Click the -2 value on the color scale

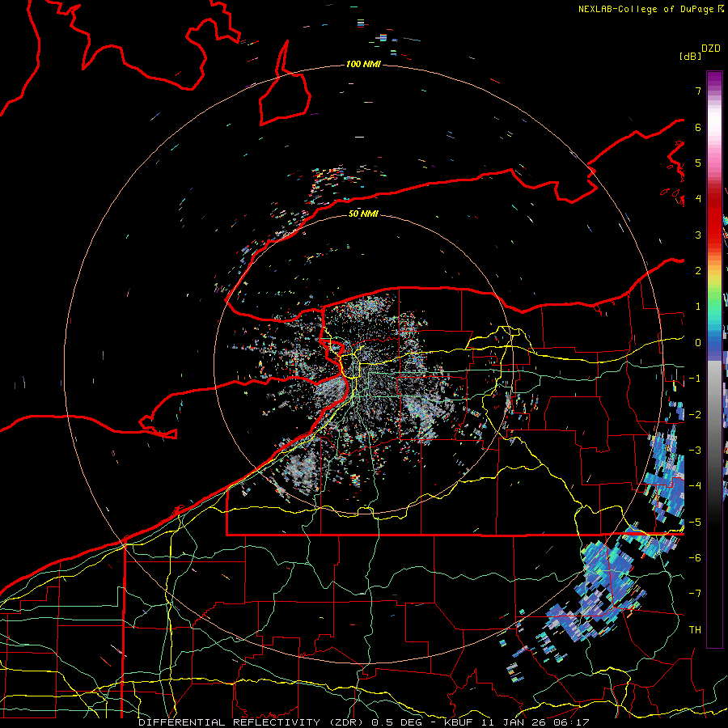pyautogui.click(x=695, y=415)
